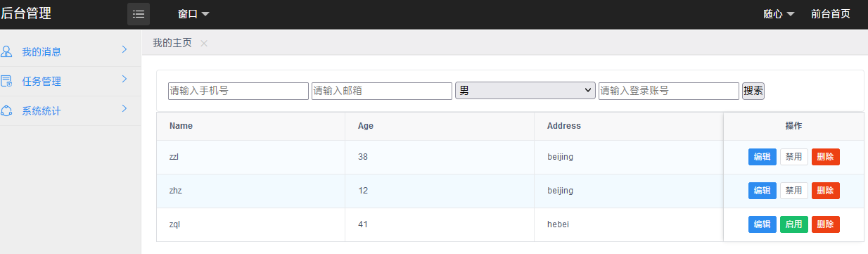Viewport: 868px width, 254px height.
Task: Disable user zhz with the 禁用 button
Action: coord(794,191)
